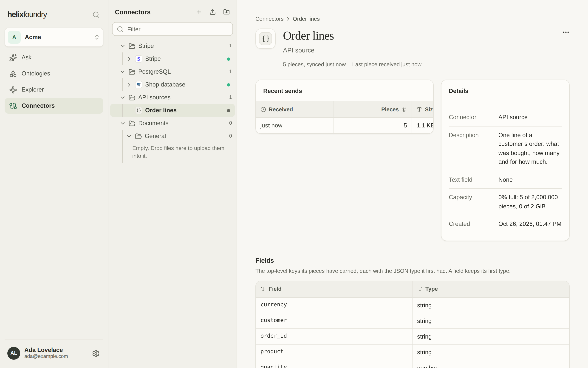The width and height of the screenshot is (588, 368).
Task: Click the helixfoundry logo
Action: (27, 14)
